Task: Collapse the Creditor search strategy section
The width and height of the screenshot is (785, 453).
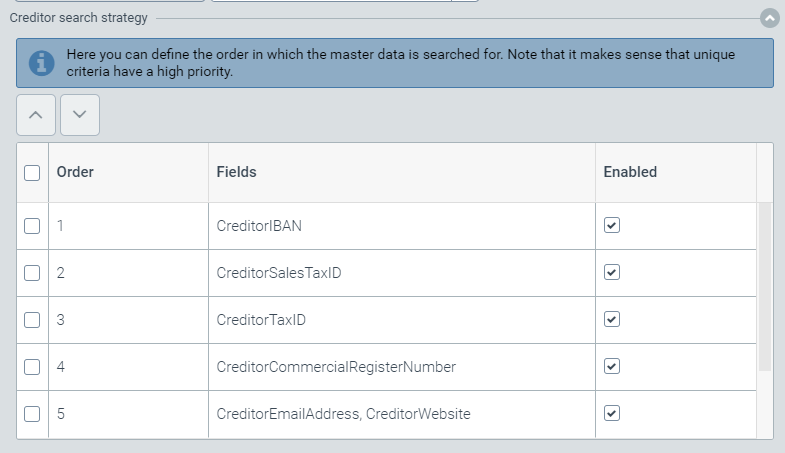Action: point(769,18)
